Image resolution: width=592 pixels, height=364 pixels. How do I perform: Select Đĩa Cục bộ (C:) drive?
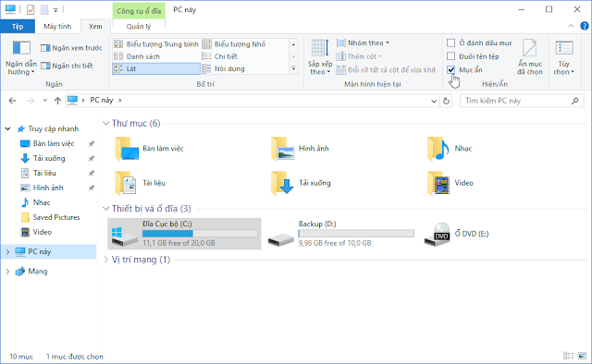pos(184,234)
